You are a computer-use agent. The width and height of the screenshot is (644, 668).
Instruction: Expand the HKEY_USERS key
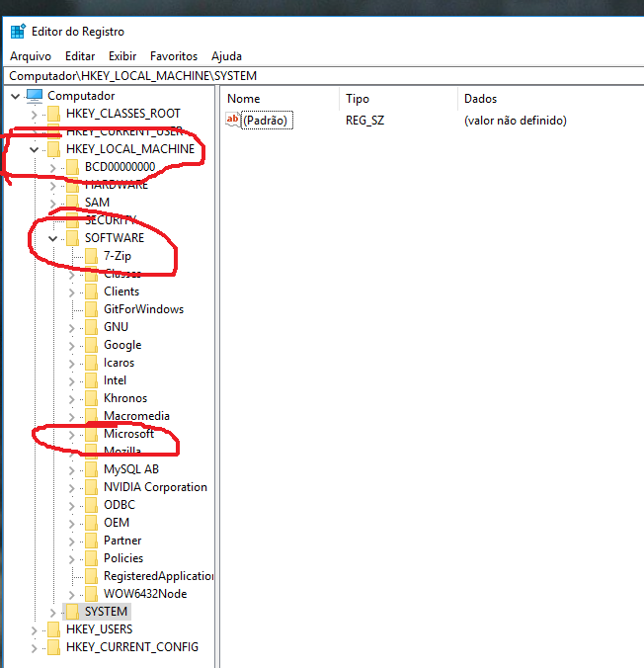coord(34,630)
